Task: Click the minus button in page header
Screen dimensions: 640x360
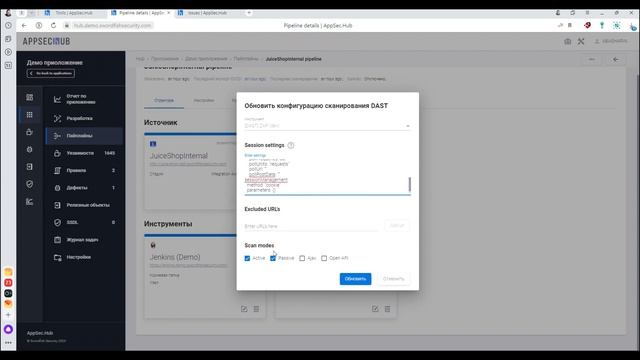Action: [592, 60]
